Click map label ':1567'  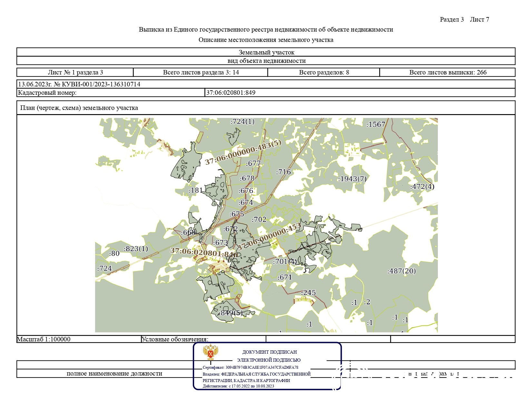click(376, 124)
